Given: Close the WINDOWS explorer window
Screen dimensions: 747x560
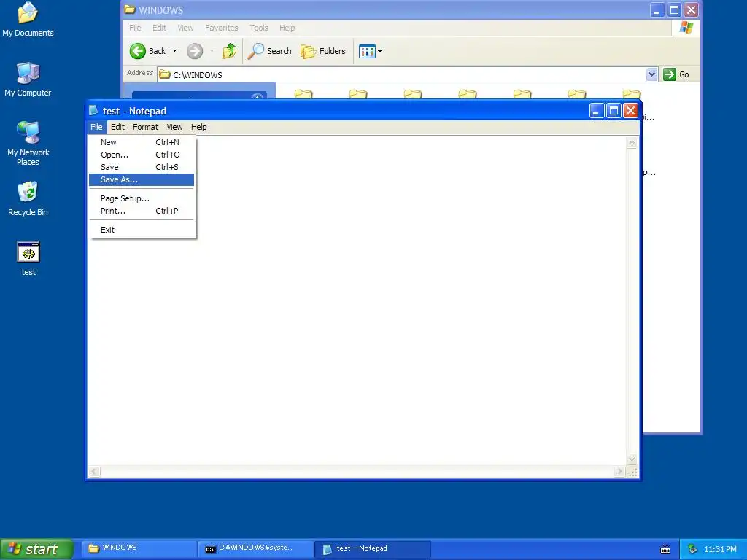Looking at the screenshot, I should (692, 9).
